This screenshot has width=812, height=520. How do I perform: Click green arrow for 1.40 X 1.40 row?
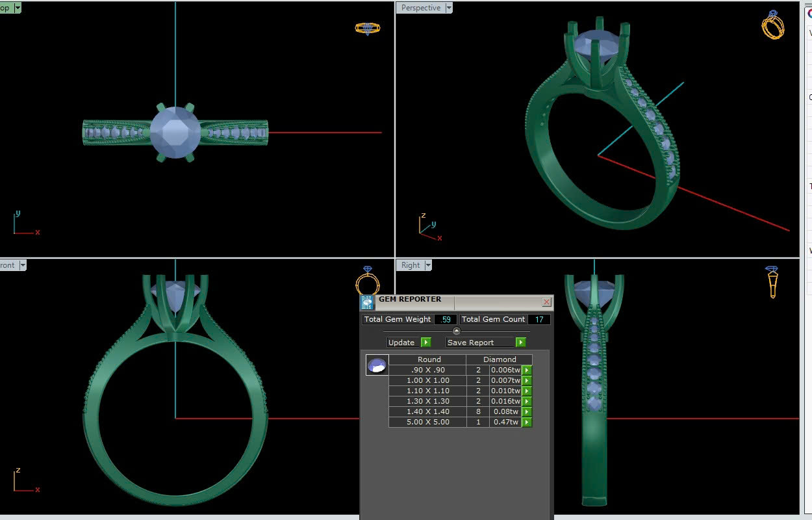[527, 412]
